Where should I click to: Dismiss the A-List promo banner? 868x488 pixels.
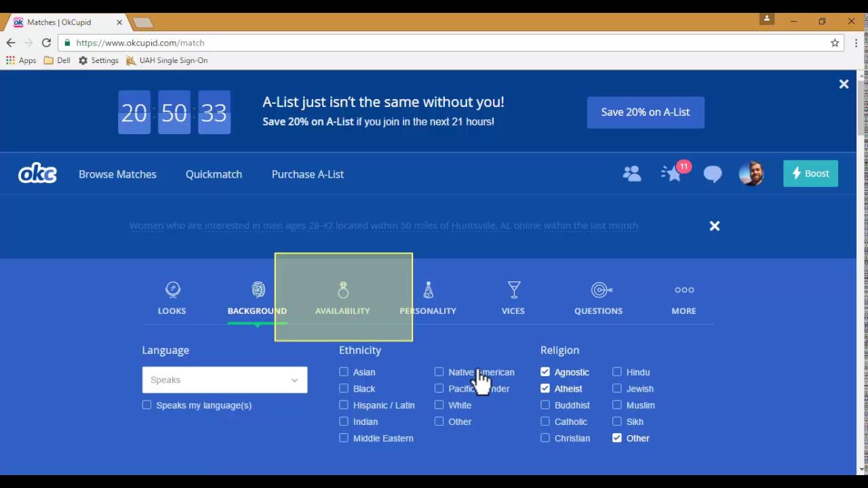pos(844,84)
